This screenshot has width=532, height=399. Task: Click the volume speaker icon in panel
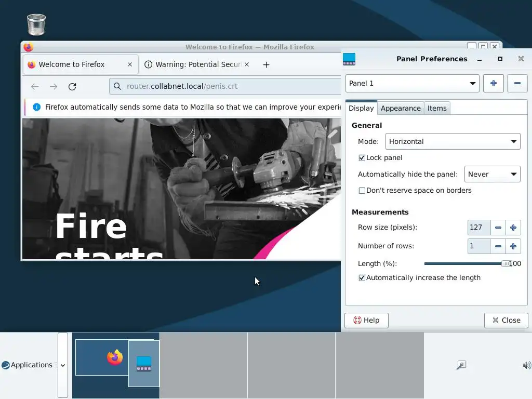click(527, 365)
